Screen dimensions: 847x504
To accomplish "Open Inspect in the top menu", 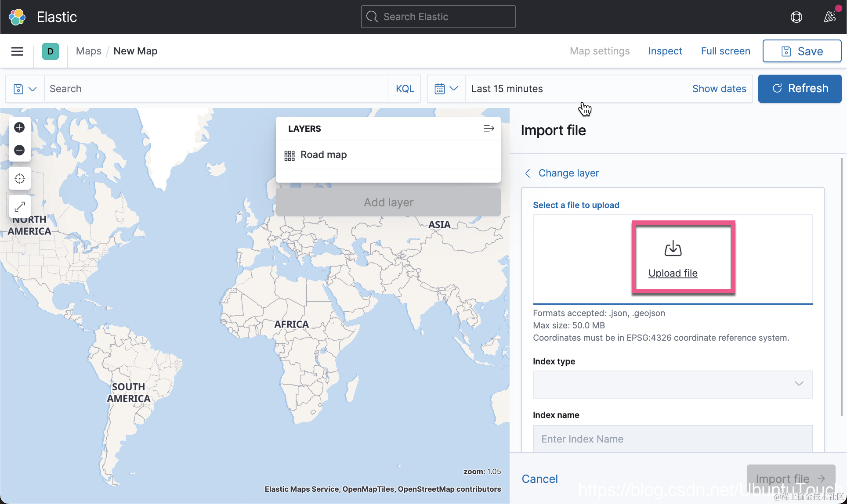I will [x=665, y=51].
